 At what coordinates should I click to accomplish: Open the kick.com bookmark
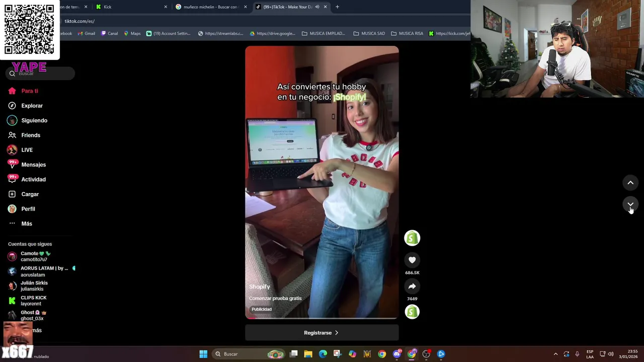[x=449, y=34]
